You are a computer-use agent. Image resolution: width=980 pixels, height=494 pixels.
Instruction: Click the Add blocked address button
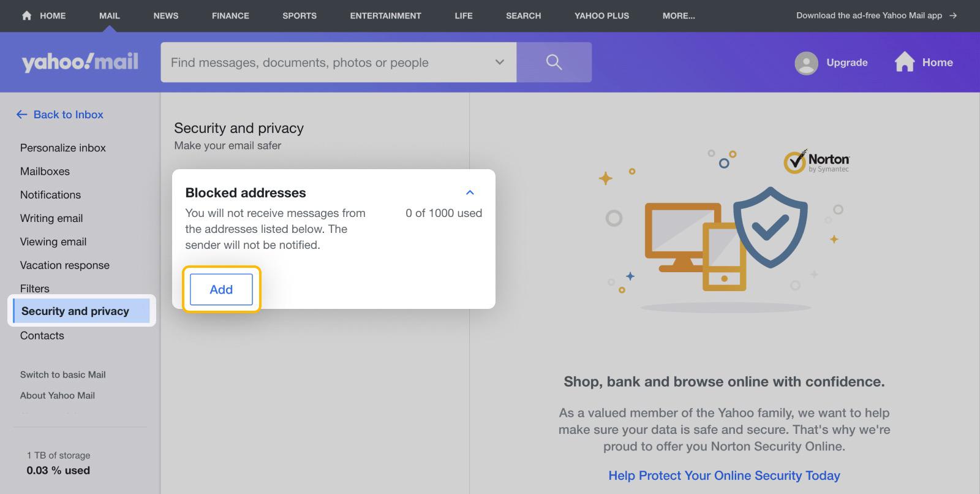pos(221,289)
